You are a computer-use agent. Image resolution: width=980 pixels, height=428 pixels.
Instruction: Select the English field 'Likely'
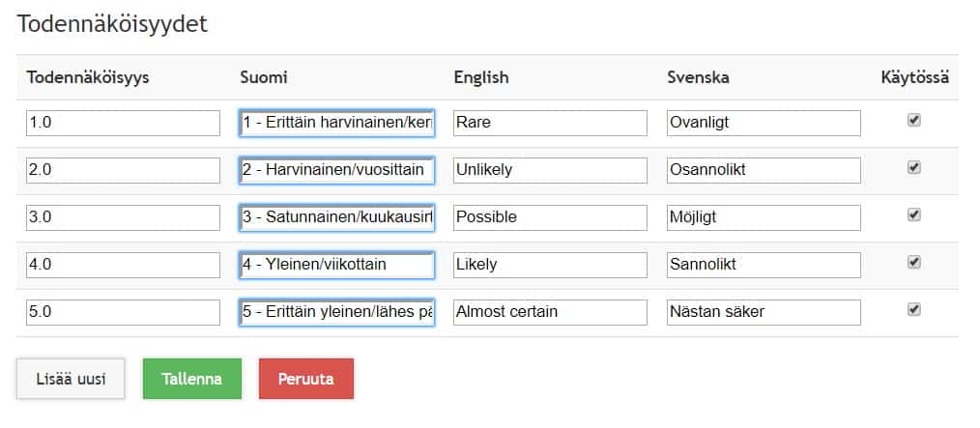click(x=550, y=265)
